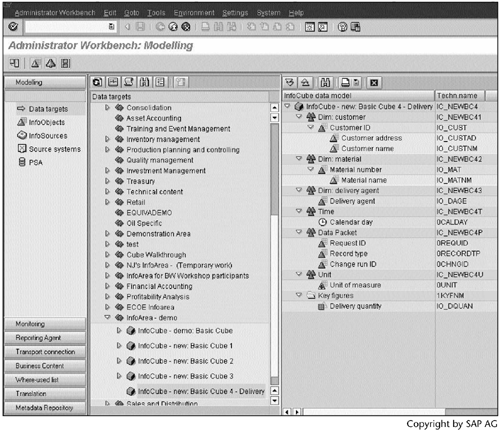Open the Administrator Workbench menu
The image size is (500, 435).
click(x=55, y=13)
